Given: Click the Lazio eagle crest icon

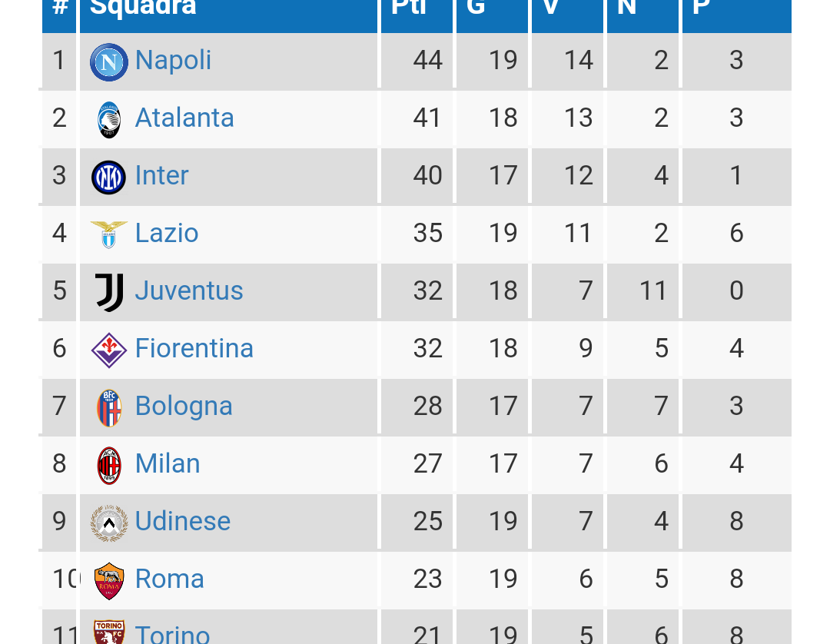Looking at the screenshot, I should [x=109, y=234].
